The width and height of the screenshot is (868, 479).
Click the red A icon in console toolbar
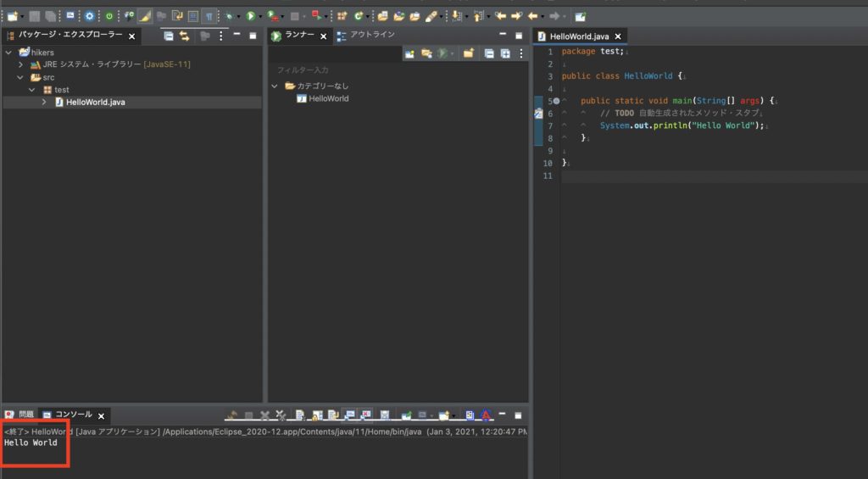pyautogui.click(x=486, y=415)
